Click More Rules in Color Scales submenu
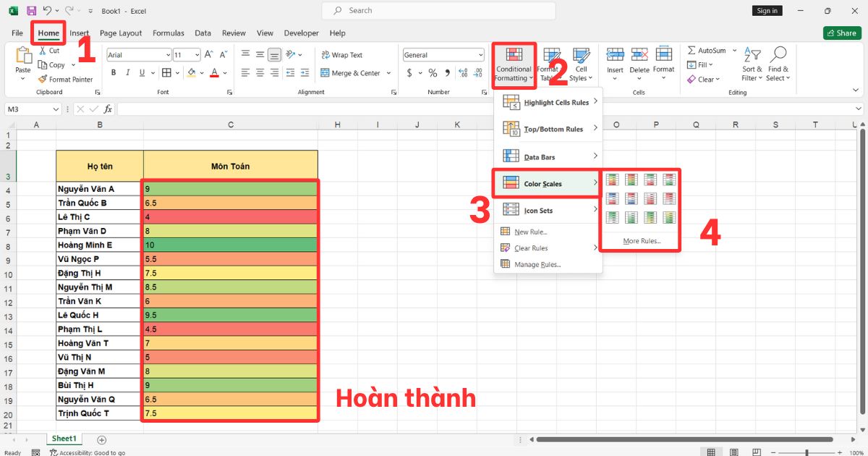Screen dimensions: 868x456 (x=641, y=241)
